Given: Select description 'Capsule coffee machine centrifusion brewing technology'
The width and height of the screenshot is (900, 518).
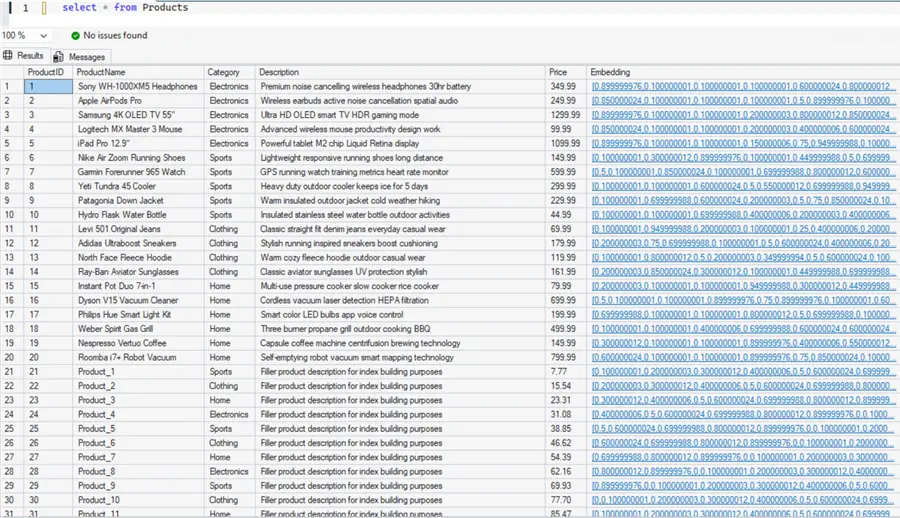Looking at the screenshot, I should pyautogui.click(x=401, y=343).
